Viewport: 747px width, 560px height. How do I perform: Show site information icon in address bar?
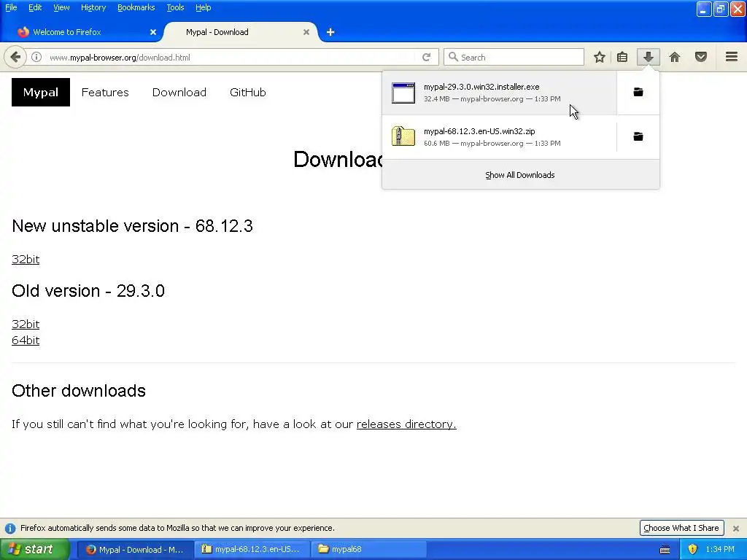(x=36, y=57)
